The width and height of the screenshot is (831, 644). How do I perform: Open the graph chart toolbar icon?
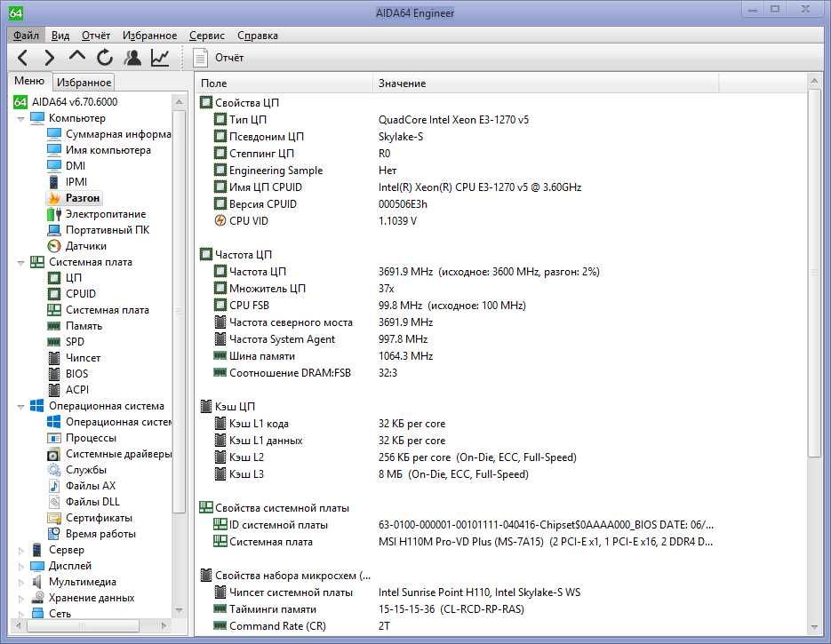click(x=160, y=57)
